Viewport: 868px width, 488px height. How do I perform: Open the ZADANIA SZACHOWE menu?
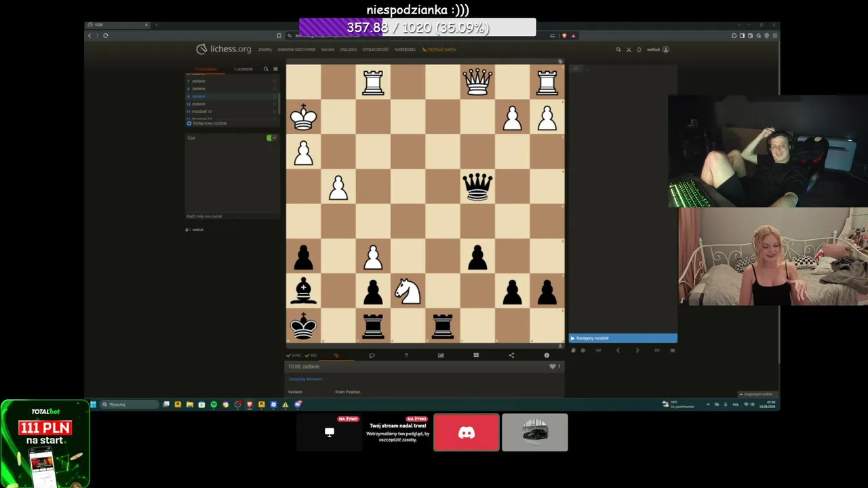point(296,49)
